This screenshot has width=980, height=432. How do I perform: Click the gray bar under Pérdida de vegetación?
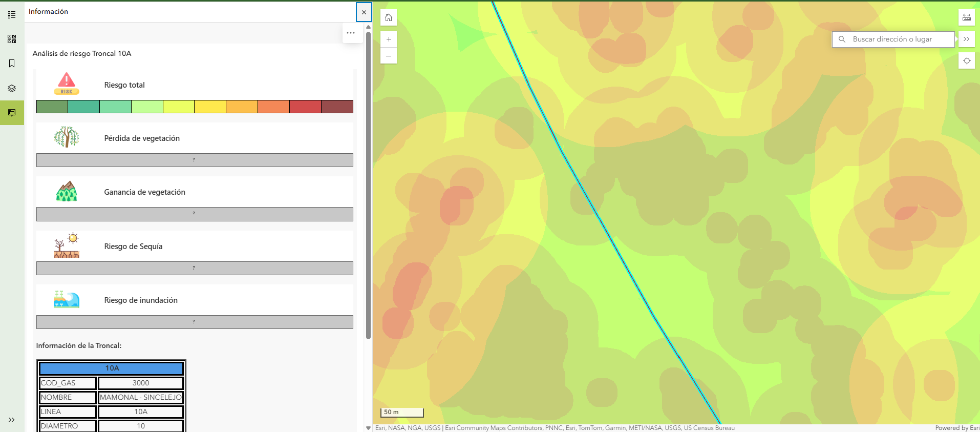click(195, 160)
